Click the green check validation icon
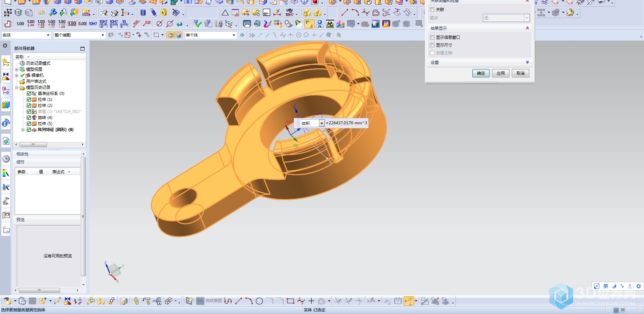 198,24
